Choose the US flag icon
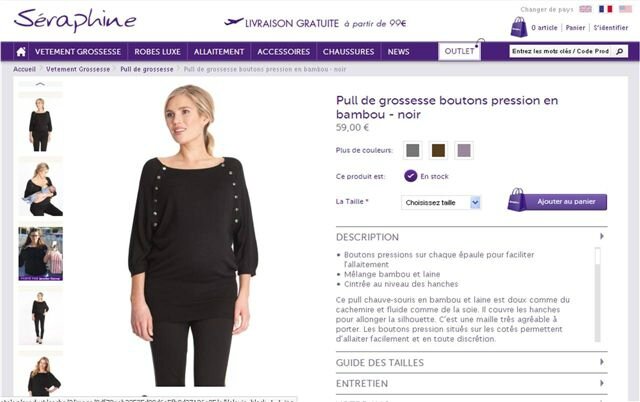Viewport: 640px width, 402px height. click(x=625, y=9)
